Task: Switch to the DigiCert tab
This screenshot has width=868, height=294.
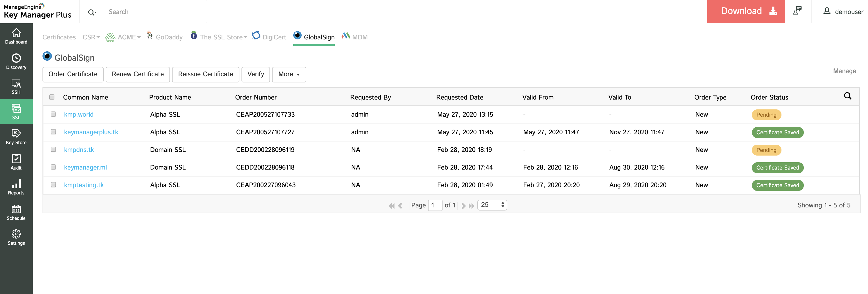Action: pyautogui.click(x=269, y=37)
